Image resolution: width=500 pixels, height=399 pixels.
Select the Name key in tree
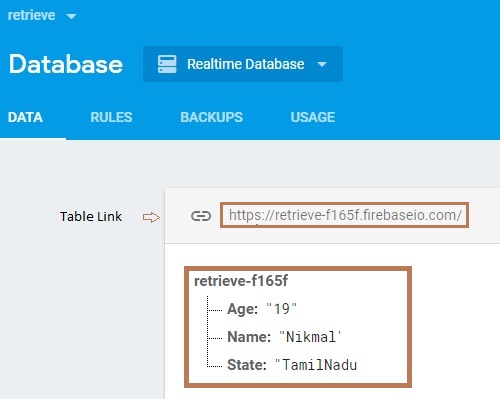click(x=249, y=337)
